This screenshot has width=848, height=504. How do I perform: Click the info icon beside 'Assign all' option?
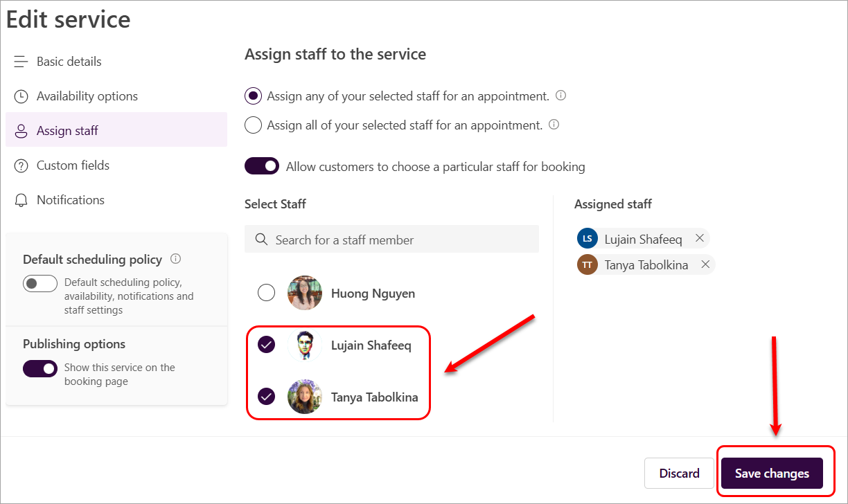click(x=554, y=125)
